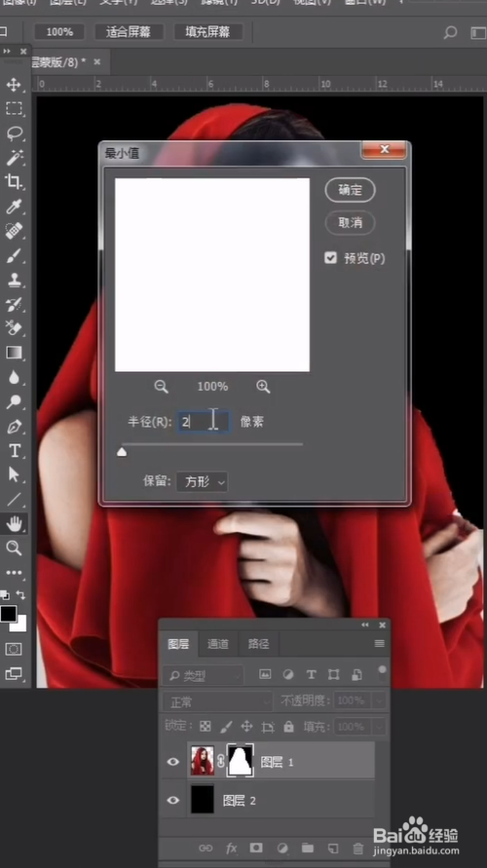Viewport: 487px width, 868px height.
Task: Toggle lock all padlock
Action: tap(289, 727)
